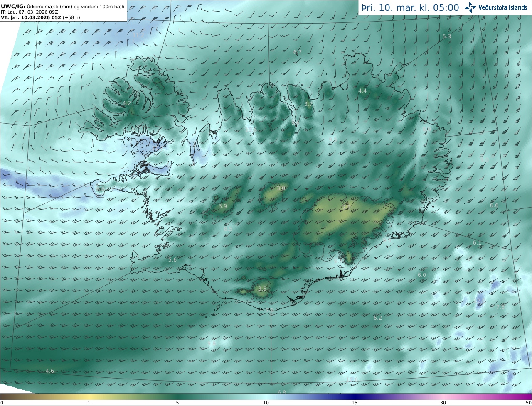Click the map value 3.5 on the southern glacier

click(x=262, y=289)
